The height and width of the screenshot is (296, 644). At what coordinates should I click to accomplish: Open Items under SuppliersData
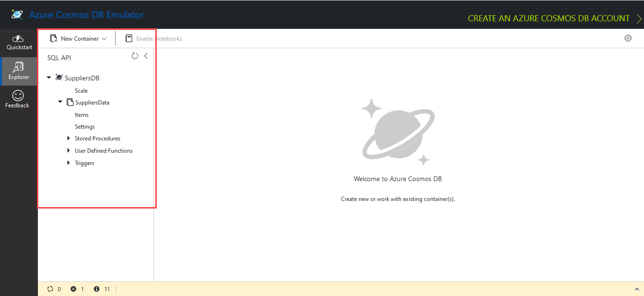point(81,115)
